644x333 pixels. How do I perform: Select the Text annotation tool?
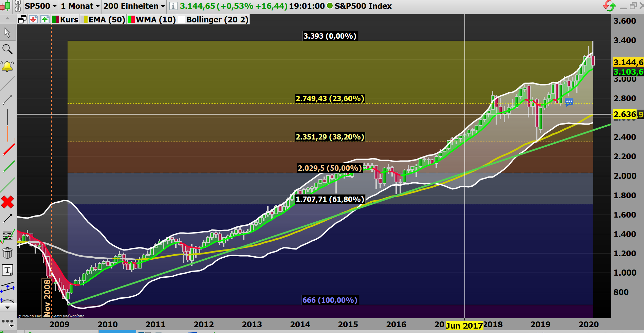click(7, 270)
